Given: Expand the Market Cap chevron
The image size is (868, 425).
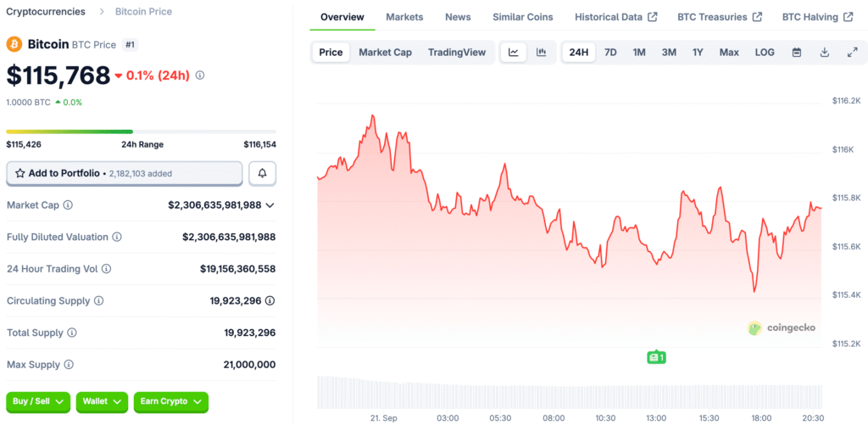Looking at the screenshot, I should point(270,205).
